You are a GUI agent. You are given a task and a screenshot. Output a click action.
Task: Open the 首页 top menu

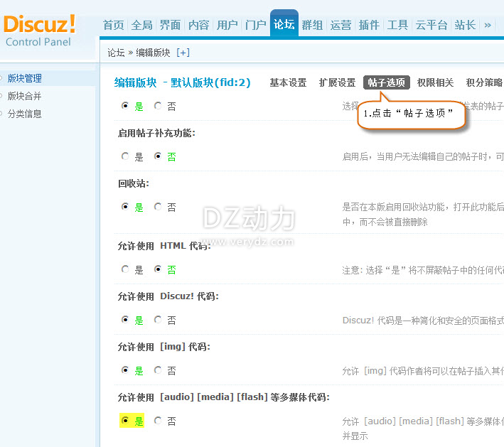tap(114, 25)
